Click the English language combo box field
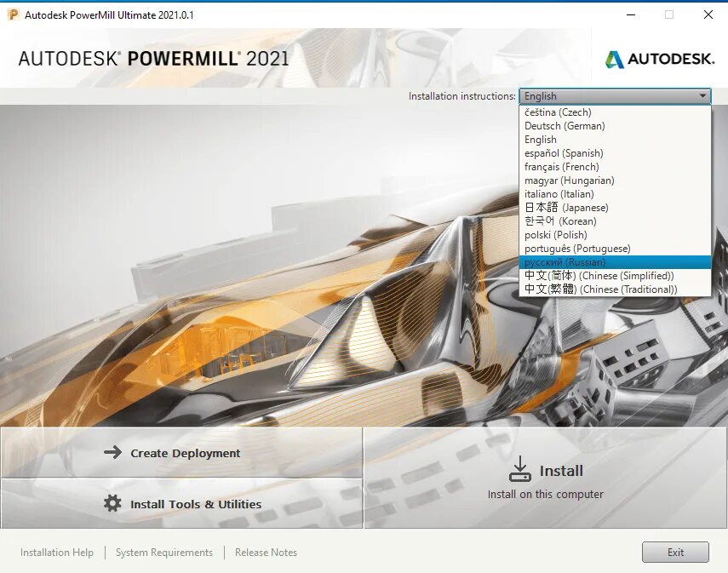The image size is (728, 573). pos(615,96)
